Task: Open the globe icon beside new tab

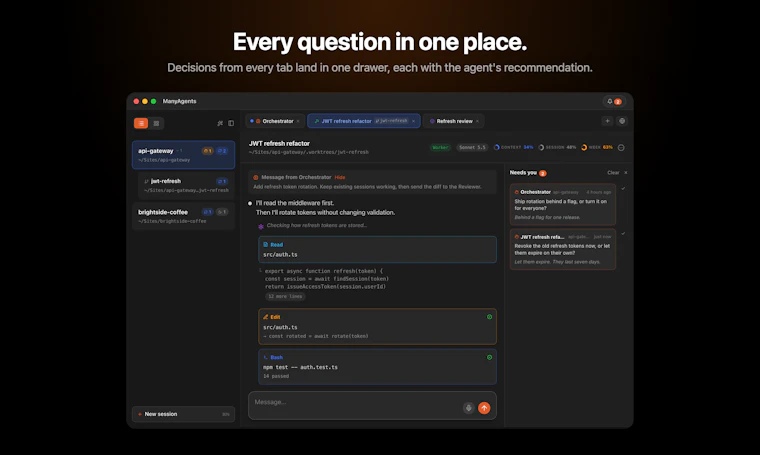Action: [622, 121]
